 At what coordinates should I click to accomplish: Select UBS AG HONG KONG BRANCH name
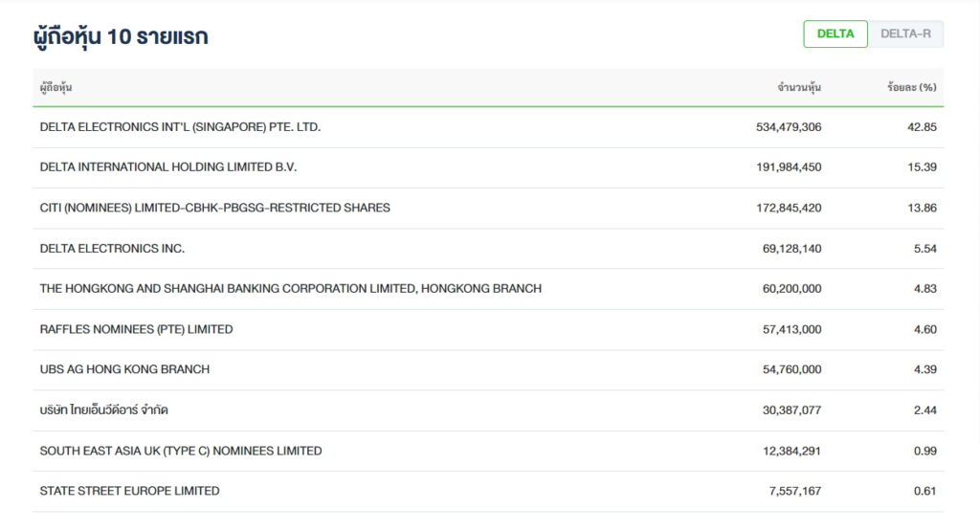click(124, 369)
